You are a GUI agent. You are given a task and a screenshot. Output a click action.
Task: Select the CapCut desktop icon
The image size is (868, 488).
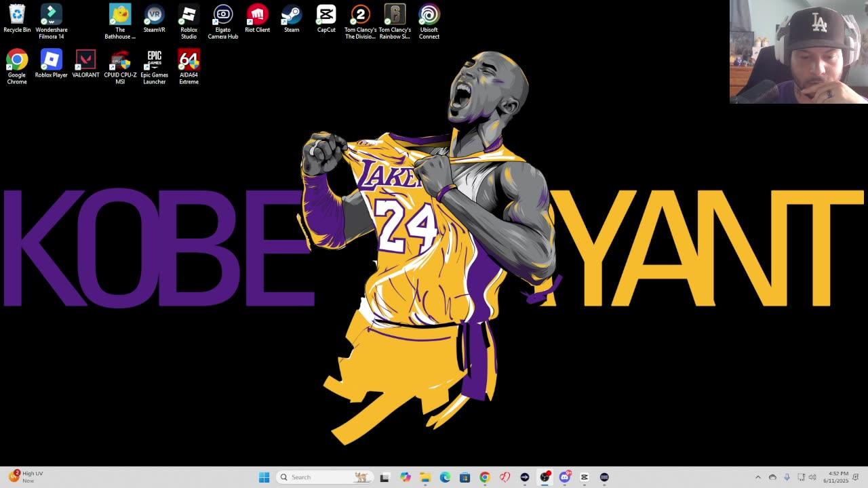click(326, 19)
